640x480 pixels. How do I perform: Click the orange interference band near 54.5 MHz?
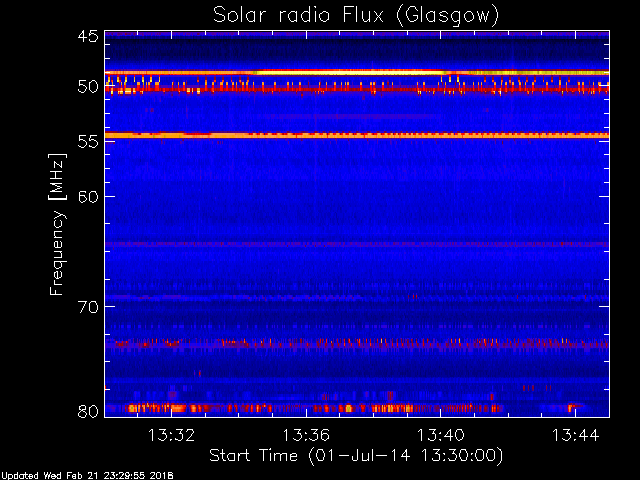tap(357, 135)
